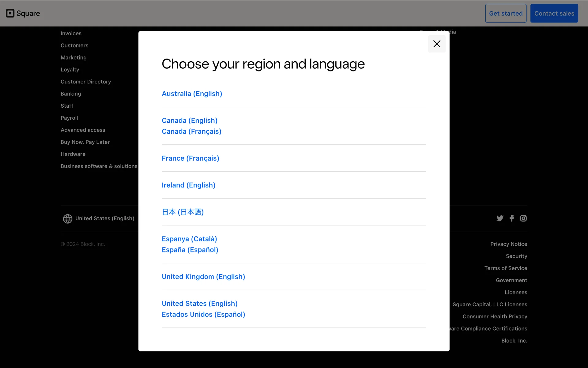Choose Canada (Français) option
The height and width of the screenshot is (368, 588).
191,132
